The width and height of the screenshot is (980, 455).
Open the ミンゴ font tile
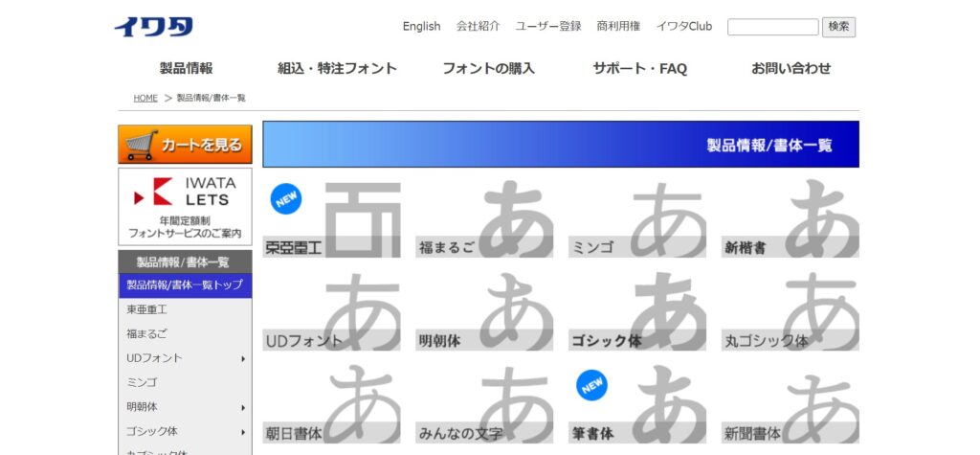[637, 217]
